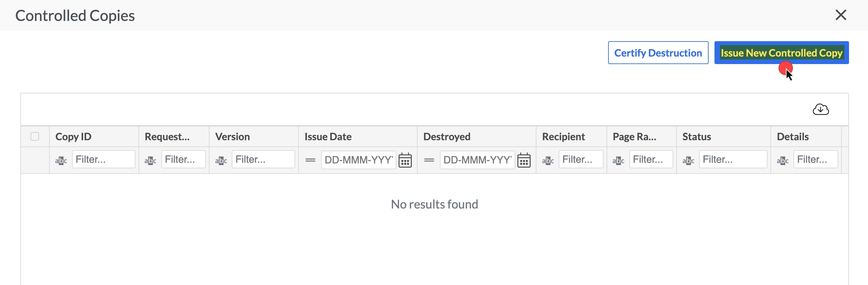Click the abc filter-type icon for Recipient
Viewport: 868px width, 285px height.
[x=548, y=160]
